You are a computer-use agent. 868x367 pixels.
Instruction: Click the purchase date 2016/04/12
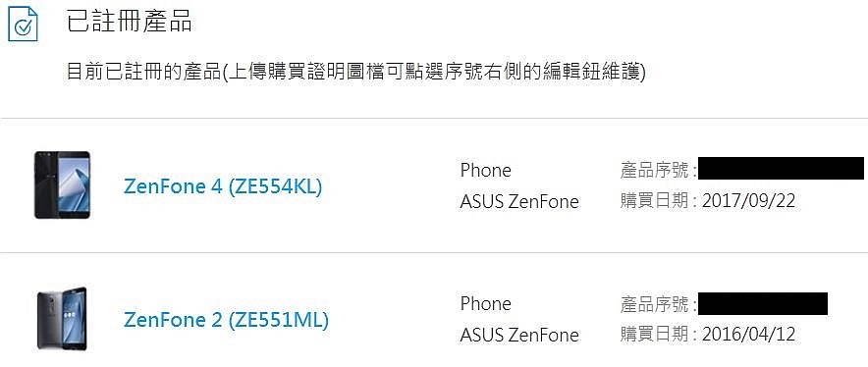(748, 335)
